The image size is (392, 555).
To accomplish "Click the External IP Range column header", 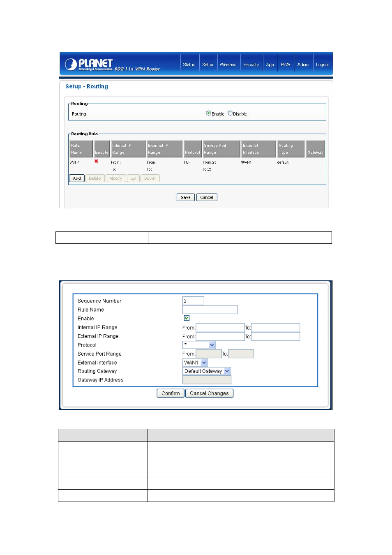I will tap(164, 149).
